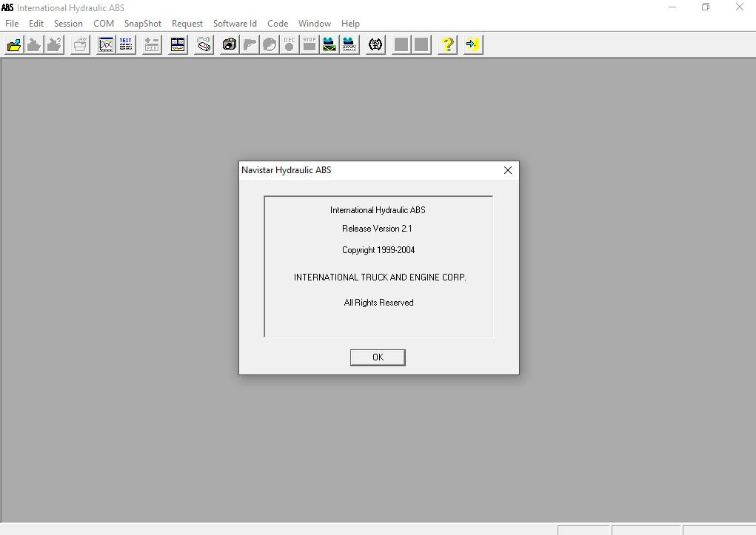Open the Session menu

68,24
